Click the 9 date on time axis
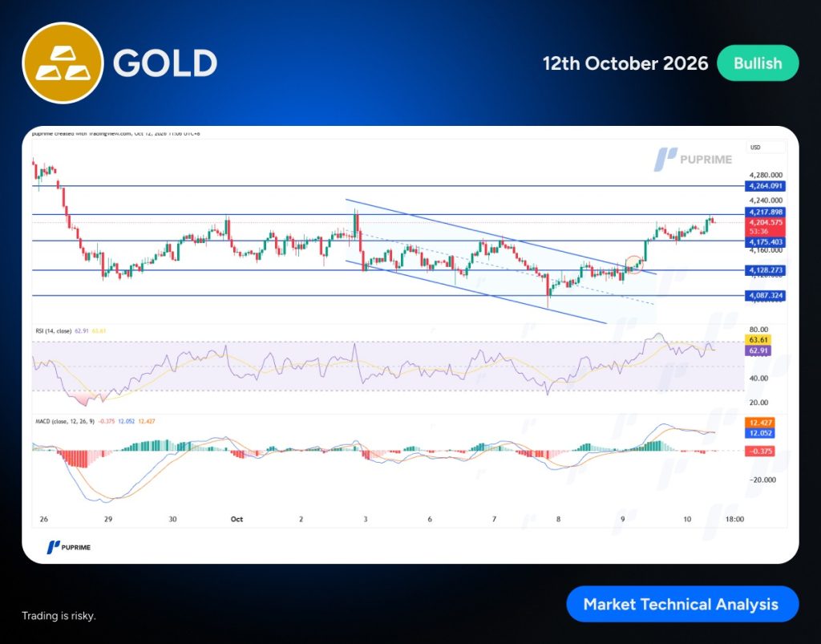This screenshot has width=821, height=644. click(622, 520)
